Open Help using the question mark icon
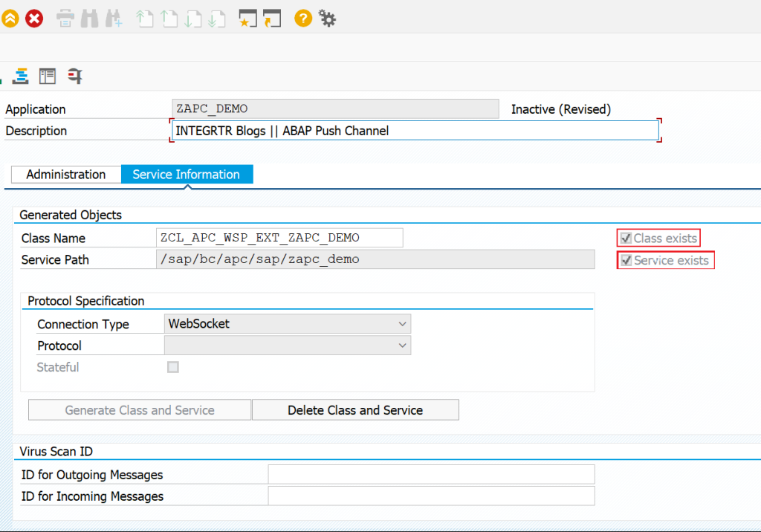Viewport: 761px width, 532px height. pyautogui.click(x=302, y=18)
